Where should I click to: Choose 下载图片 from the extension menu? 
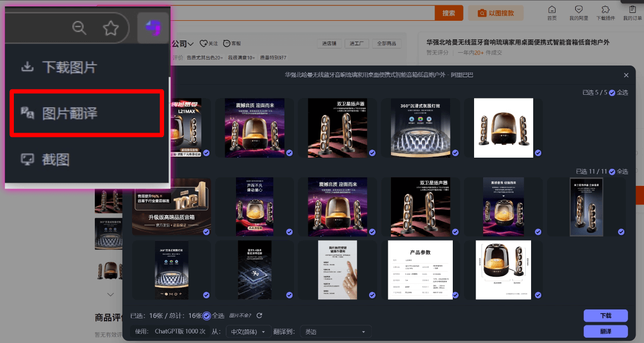click(x=59, y=67)
